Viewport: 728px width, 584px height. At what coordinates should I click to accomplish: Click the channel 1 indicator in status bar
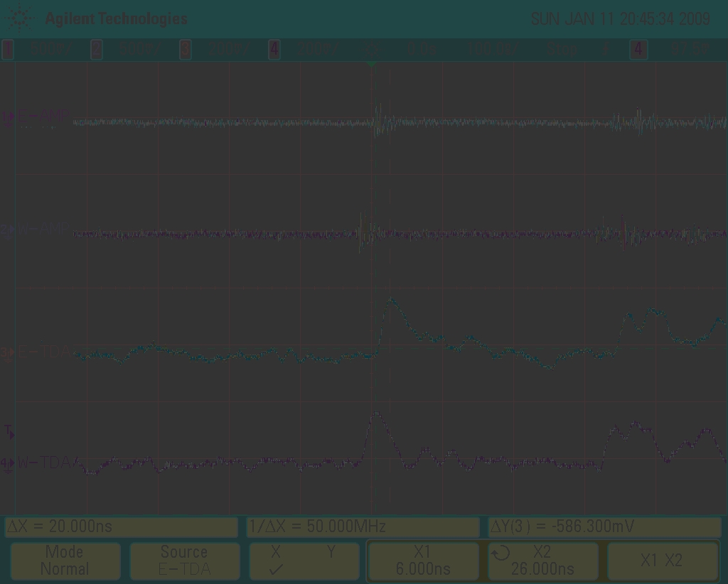(8, 50)
